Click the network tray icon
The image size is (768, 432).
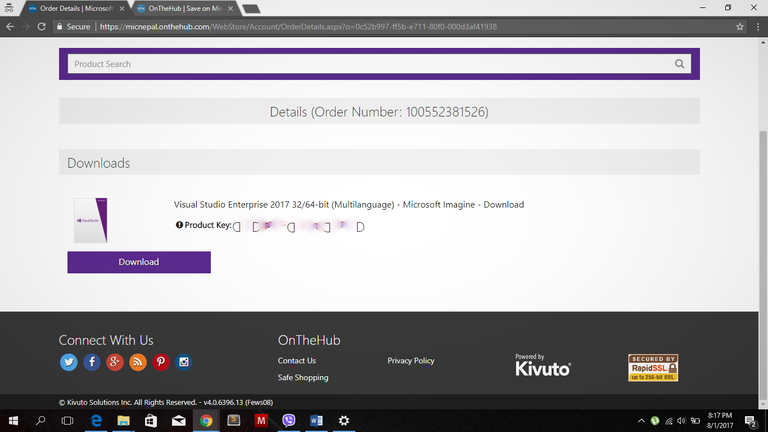coord(669,421)
